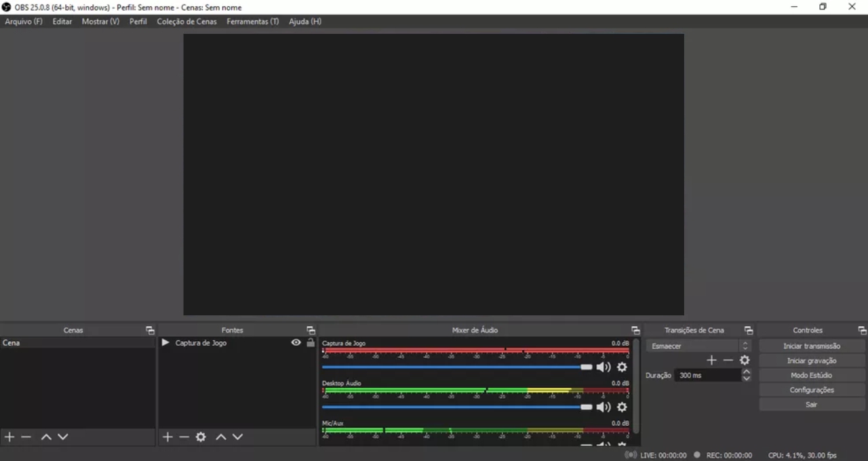
Task: Remove the source with the Fontes minus icon
Action: click(x=184, y=437)
